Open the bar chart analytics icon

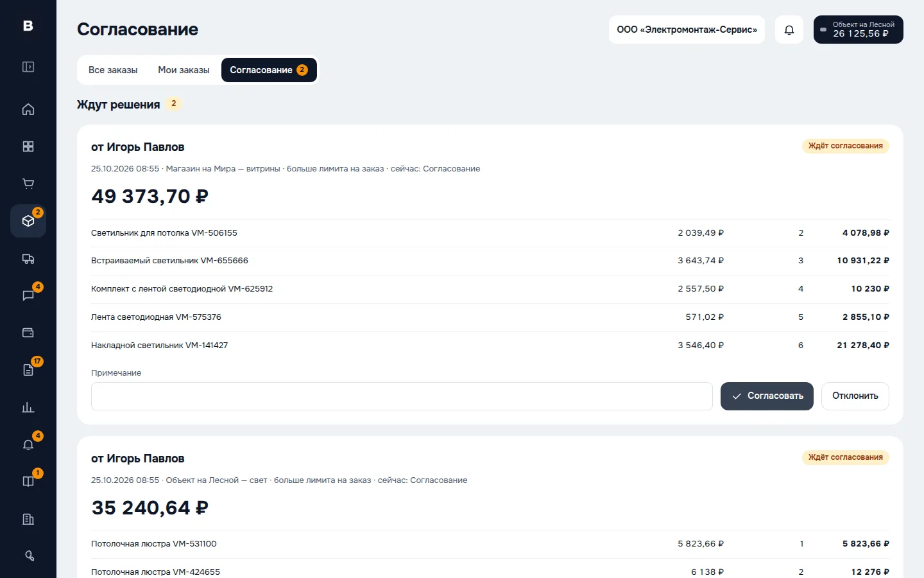[x=28, y=407]
